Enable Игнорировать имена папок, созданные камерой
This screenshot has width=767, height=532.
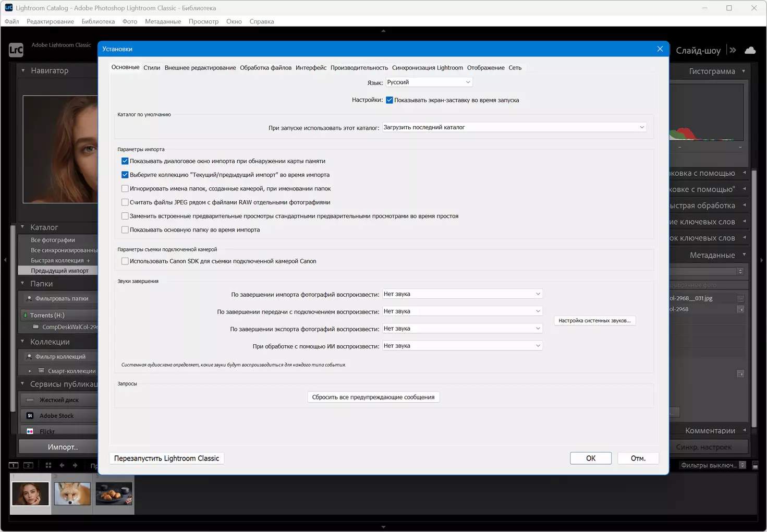pyautogui.click(x=125, y=188)
